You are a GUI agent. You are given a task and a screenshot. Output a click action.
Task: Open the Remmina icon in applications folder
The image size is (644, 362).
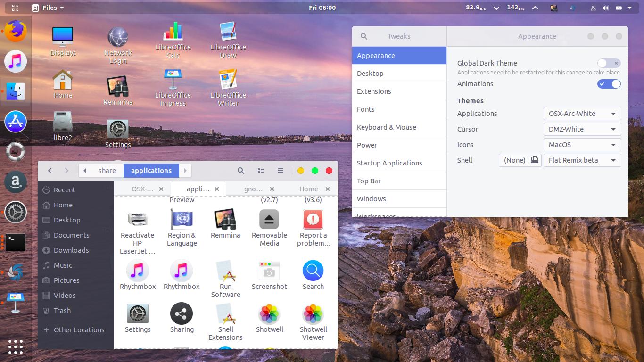tap(225, 219)
